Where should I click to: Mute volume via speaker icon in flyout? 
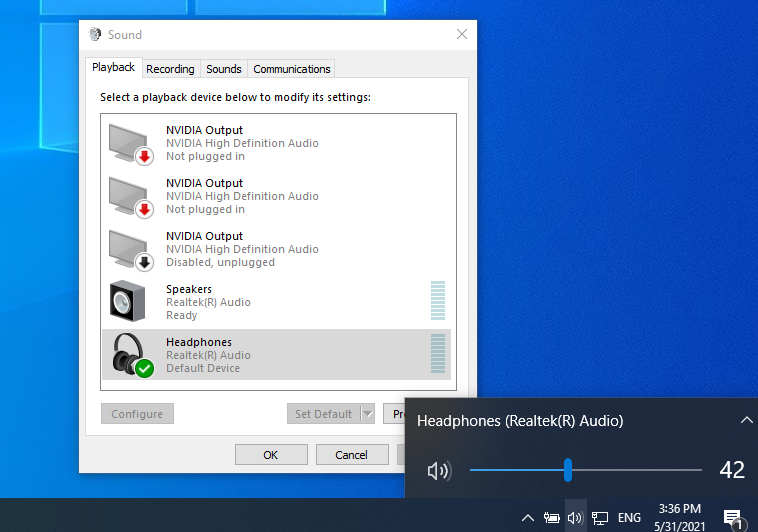click(x=439, y=471)
